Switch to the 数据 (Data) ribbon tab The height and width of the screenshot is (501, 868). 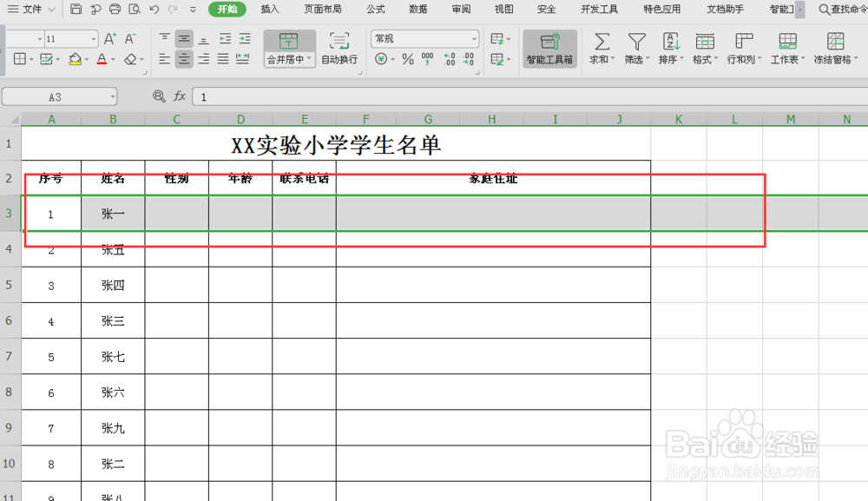[x=417, y=10]
